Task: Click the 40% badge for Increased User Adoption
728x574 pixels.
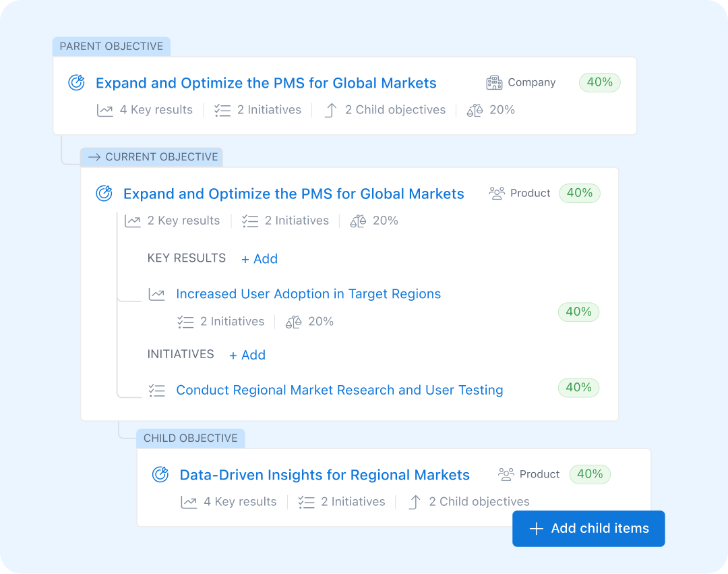Action: pos(578,312)
